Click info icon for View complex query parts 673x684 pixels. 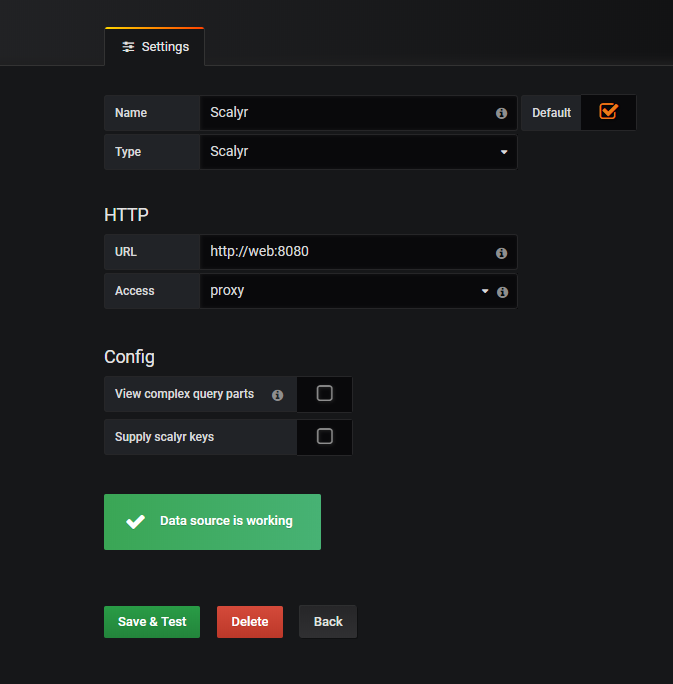[277, 395]
